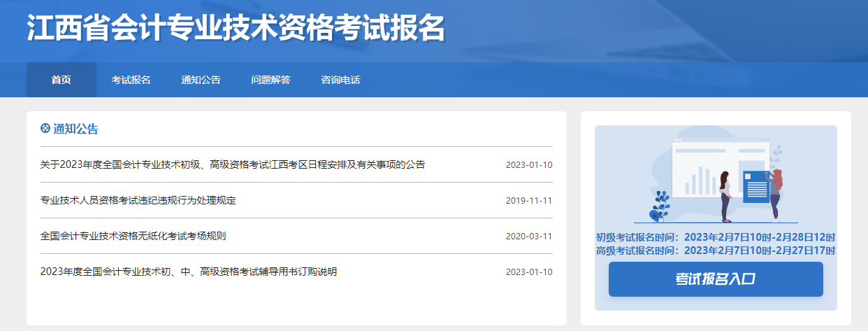Click the 2020-03-11 date entry
Image resolution: width=868 pixels, height=331 pixels.
point(529,237)
